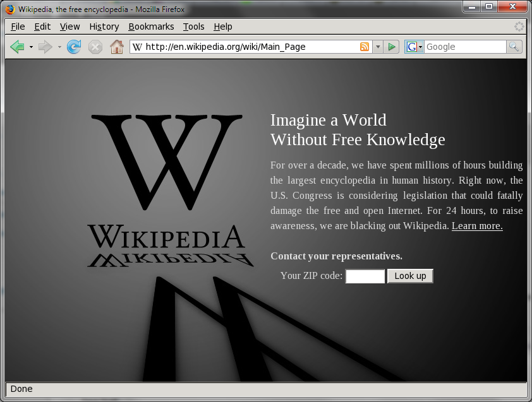Click the window title 'Wikipedia, the free encyclopedia - Mozilla Firefox'
Viewport: 532px width, 402px height.
click(102, 9)
